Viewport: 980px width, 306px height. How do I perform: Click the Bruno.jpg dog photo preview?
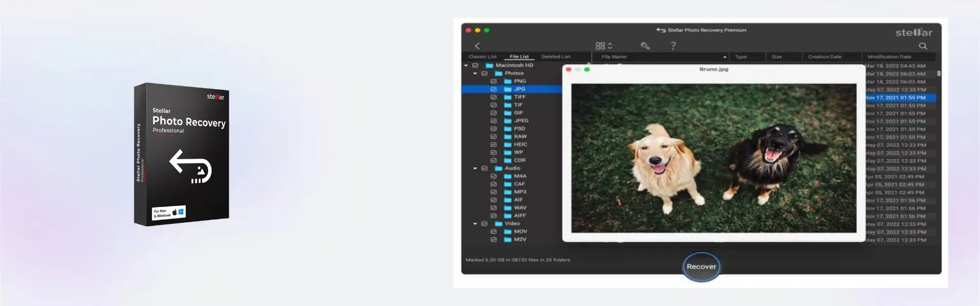(x=714, y=158)
